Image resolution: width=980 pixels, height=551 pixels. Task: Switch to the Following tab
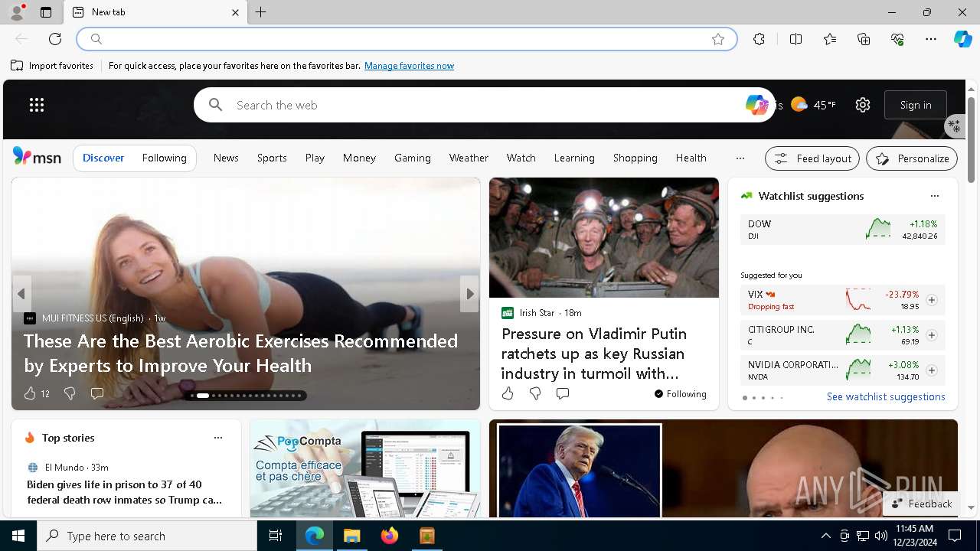tap(164, 158)
